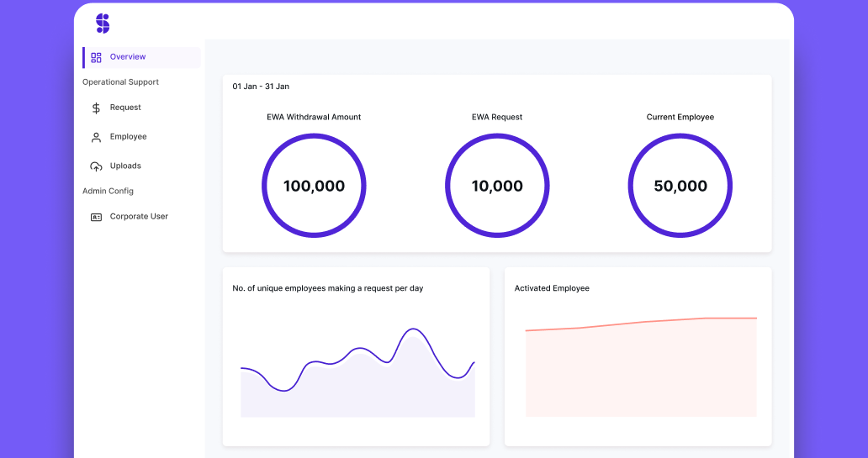
Task: Select the Overview sidebar label
Action: click(128, 57)
